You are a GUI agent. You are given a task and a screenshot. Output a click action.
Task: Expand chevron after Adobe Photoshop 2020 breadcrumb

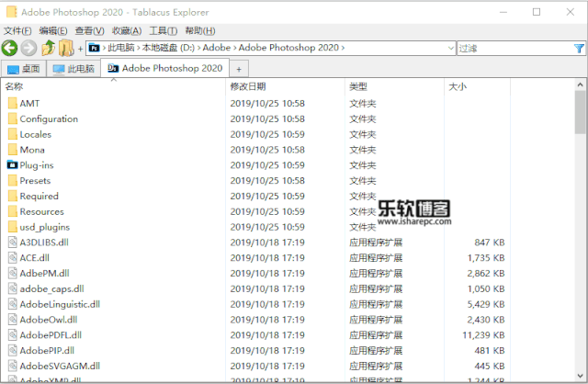pos(343,48)
